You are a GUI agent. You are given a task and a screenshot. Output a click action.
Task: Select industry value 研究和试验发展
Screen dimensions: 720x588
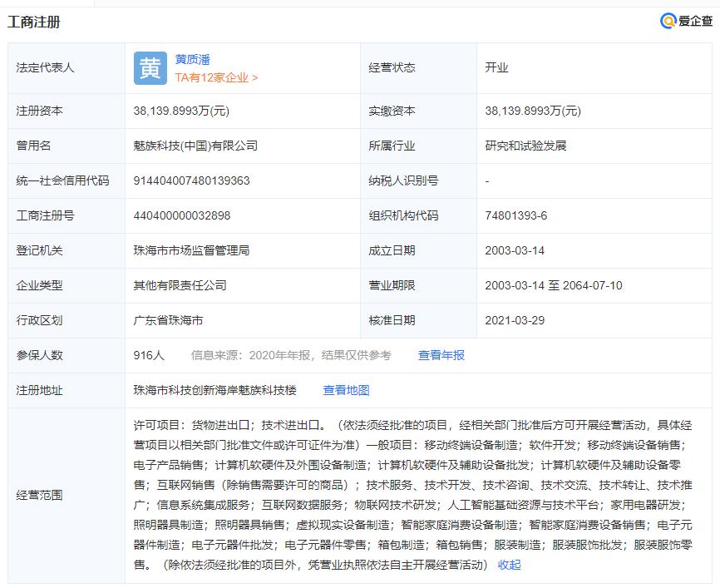(x=525, y=146)
